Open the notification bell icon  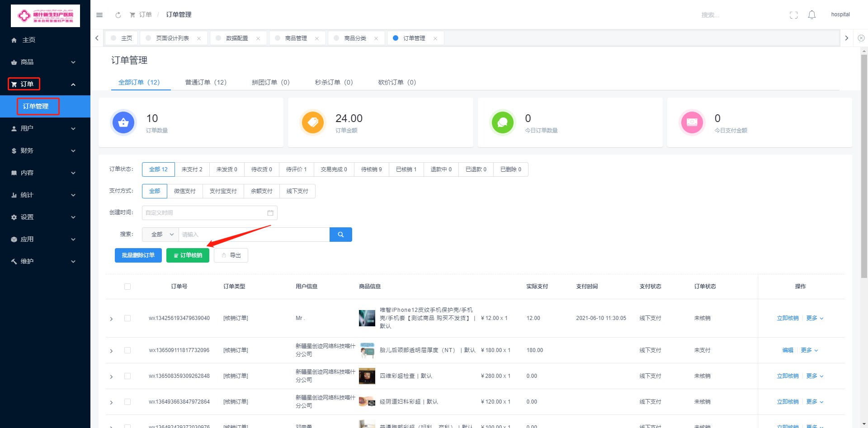click(x=812, y=15)
